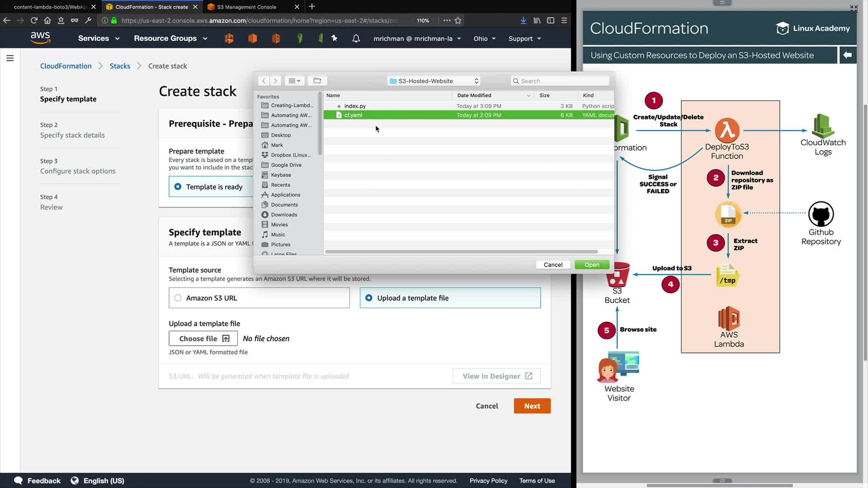
Task: Click the Favorites sidebar vertical scrollbar
Action: 320,123
